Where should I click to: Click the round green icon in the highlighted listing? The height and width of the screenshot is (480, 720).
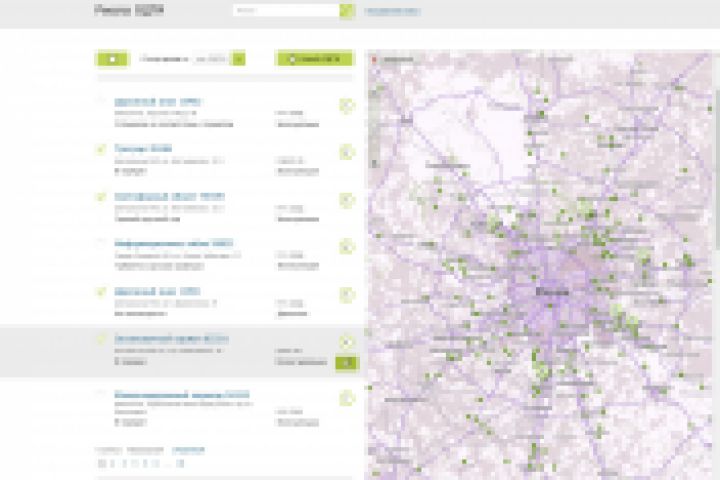tap(347, 342)
